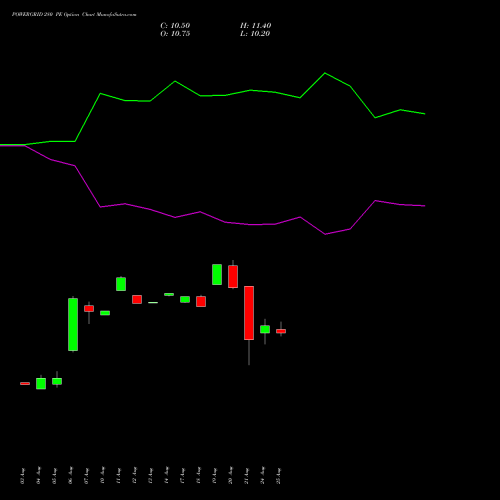Click the open value 'O: 10.75'
Viewport: 500px width, 500px height.
click(x=175, y=34)
